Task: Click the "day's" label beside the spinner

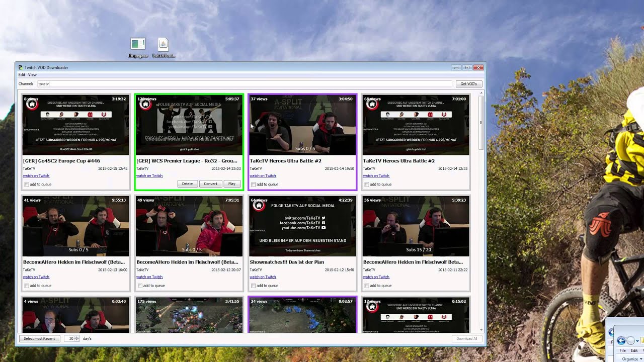Action: point(87,338)
